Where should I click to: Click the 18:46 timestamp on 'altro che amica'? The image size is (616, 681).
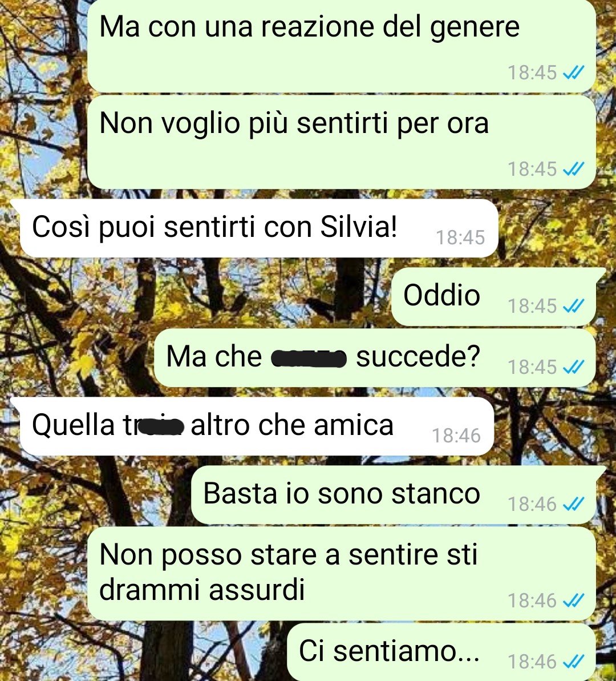point(456,436)
